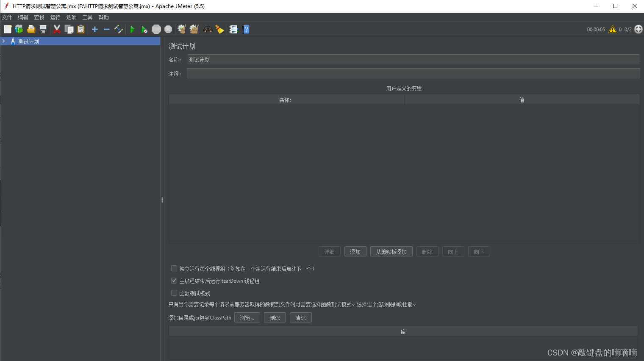Open the 运行 menu
This screenshot has width=644, height=361.
pyautogui.click(x=55, y=17)
